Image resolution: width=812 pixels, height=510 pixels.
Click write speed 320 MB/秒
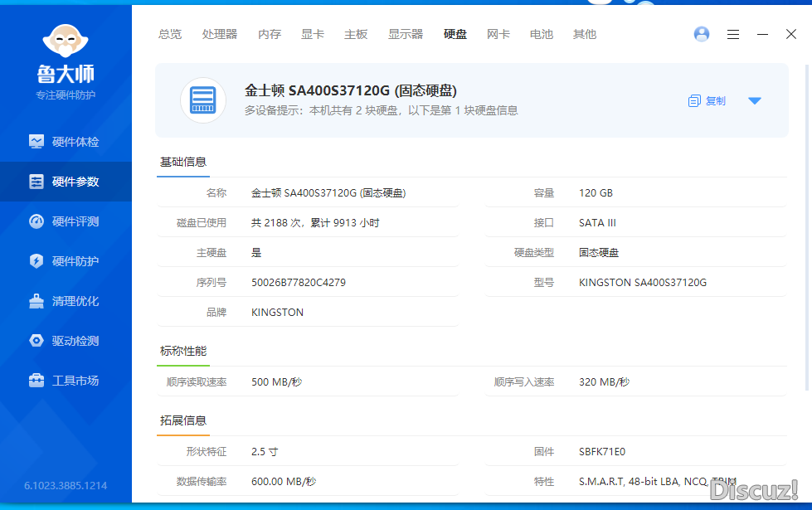coord(604,382)
